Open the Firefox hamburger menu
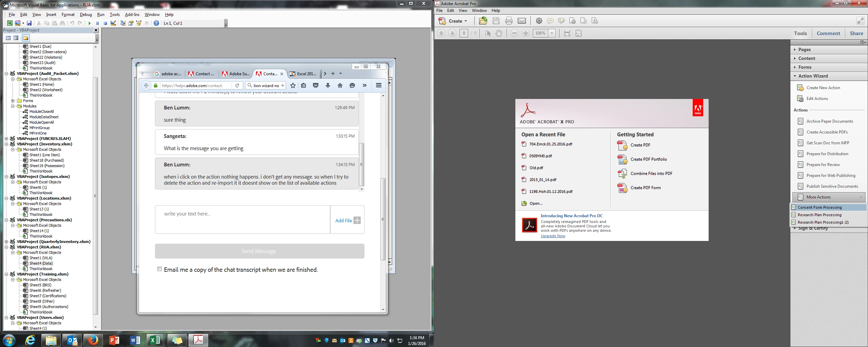Screen dimensions: 868x347 coord(379,85)
